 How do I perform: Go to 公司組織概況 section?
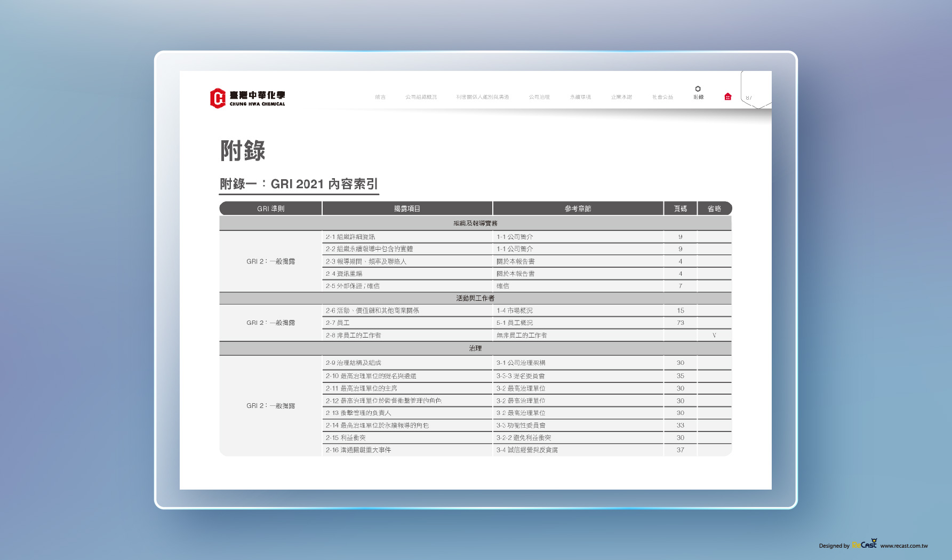[421, 97]
